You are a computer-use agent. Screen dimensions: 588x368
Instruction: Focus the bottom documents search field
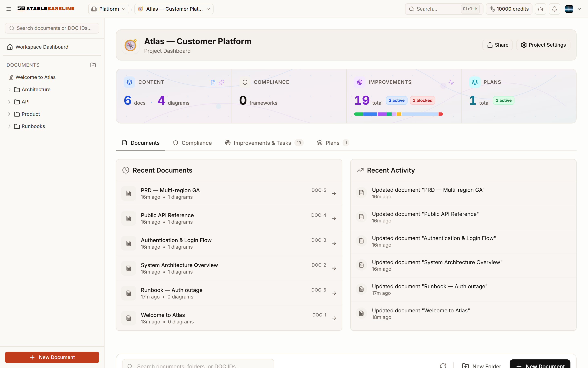point(198,364)
